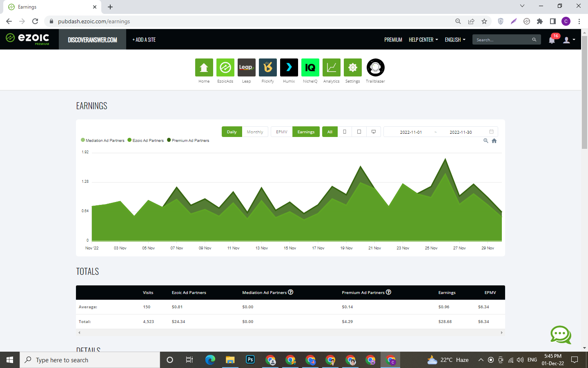Open File Explorer from taskbar
Screen dimensions: 588x368
tap(230, 360)
